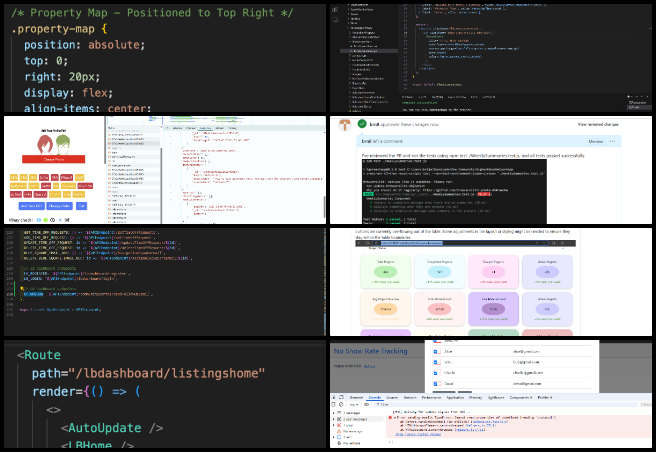Select the Memory DevTools tab
The width and height of the screenshot is (656, 452).
[475, 397]
